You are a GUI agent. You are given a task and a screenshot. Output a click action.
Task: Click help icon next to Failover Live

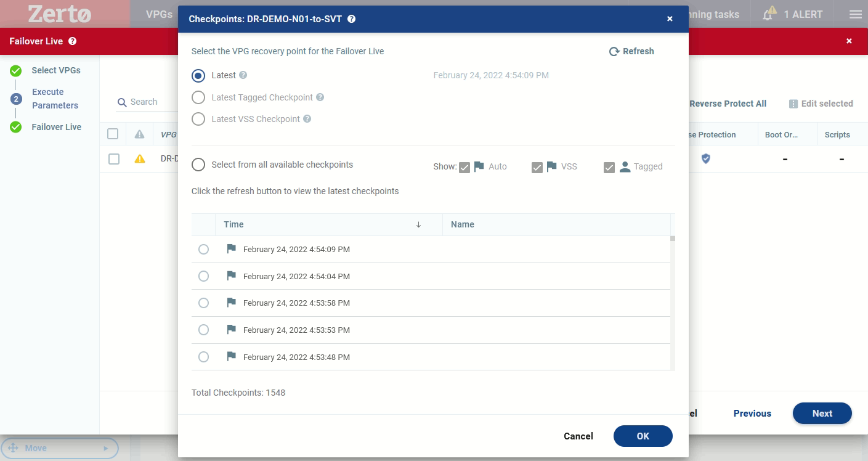pyautogui.click(x=73, y=41)
